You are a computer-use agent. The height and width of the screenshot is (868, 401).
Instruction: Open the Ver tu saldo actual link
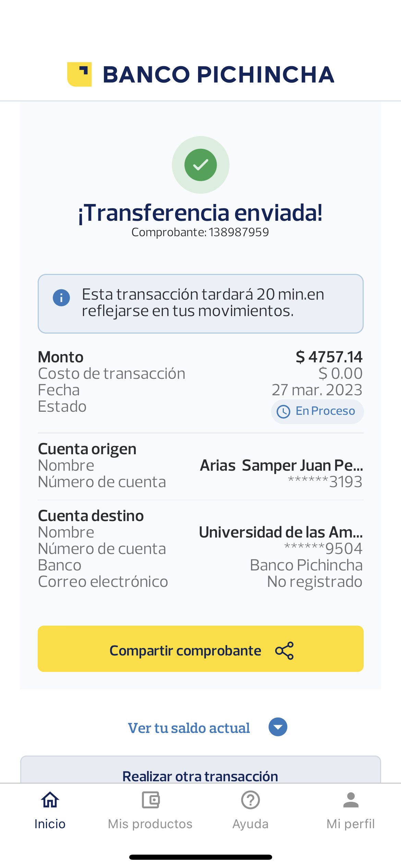pyautogui.click(x=189, y=728)
